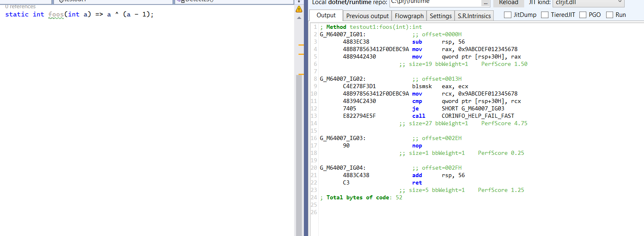Screen dimensions: 644x236
Task: Toggle the PGO checkbox
Action: (583, 15)
